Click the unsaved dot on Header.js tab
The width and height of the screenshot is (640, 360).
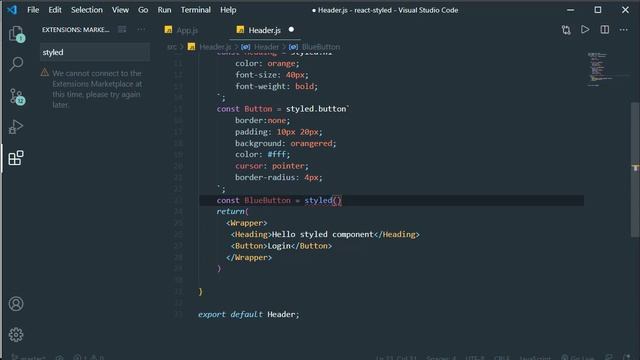click(291, 29)
